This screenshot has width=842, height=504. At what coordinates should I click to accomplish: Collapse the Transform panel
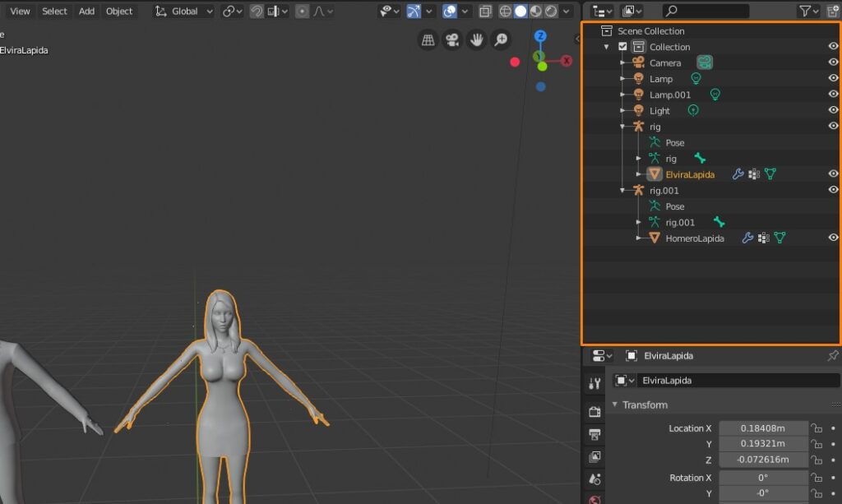click(615, 405)
